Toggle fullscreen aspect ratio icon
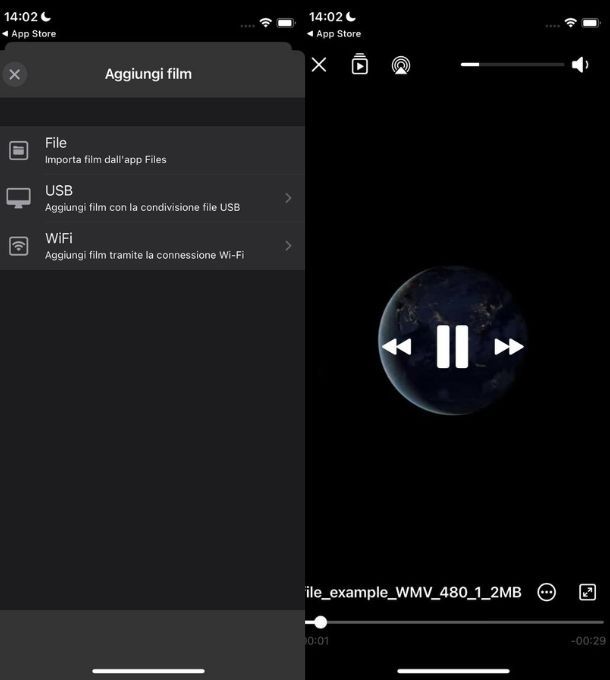Image resolution: width=610 pixels, height=680 pixels. click(x=588, y=592)
